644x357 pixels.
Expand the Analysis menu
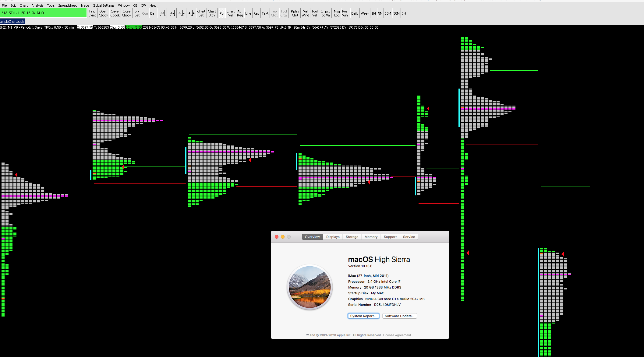coord(37,5)
